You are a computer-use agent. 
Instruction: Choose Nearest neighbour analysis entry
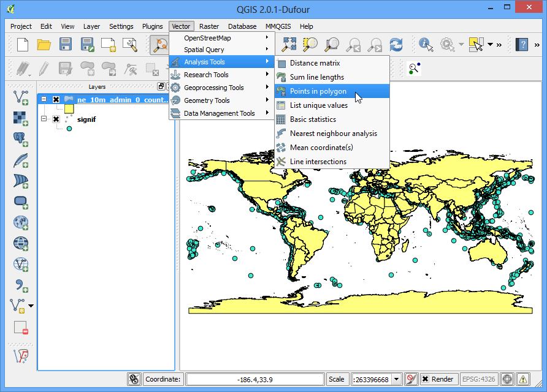(332, 134)
